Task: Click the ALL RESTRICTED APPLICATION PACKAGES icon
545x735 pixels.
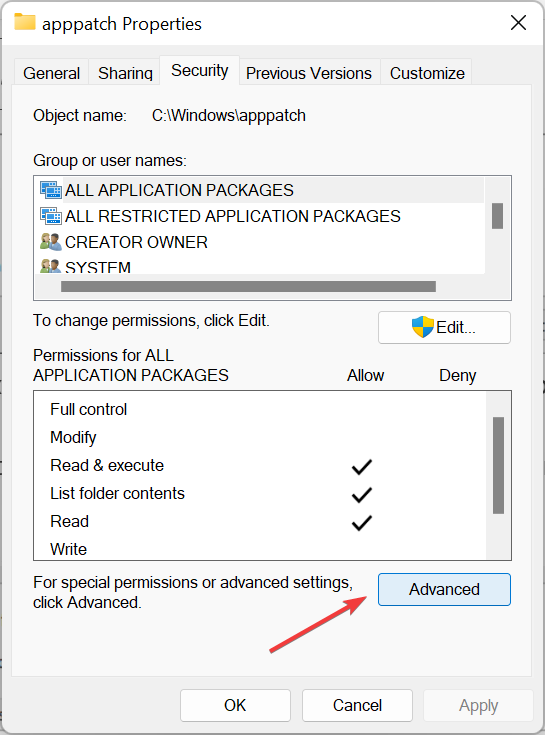Action: [51, 216]
